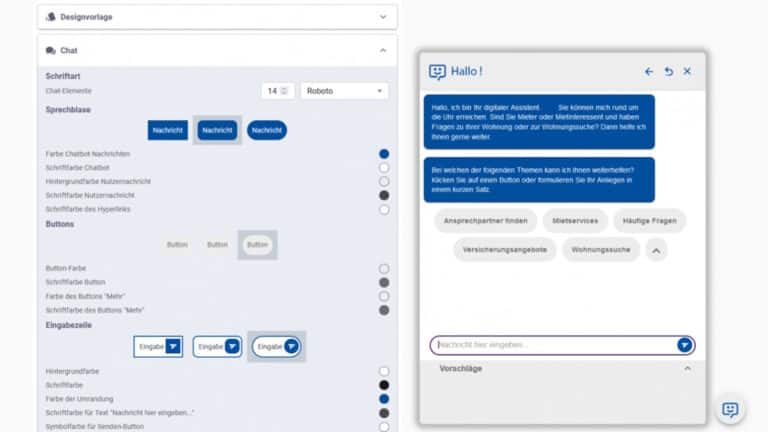Click the Versicherungsangebote chat button

click(x=504, y=250)
